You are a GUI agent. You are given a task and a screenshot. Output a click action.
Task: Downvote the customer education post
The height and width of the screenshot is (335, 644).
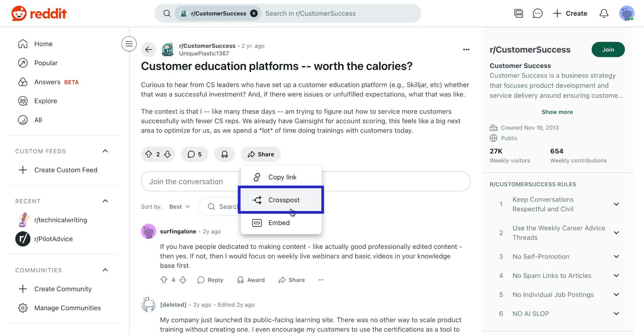167,154
